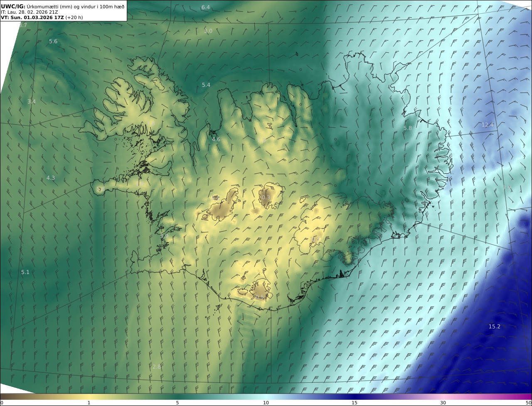
Task: Click the UWC/IG Úrkomumætti map title
Action: pos(63,6)
